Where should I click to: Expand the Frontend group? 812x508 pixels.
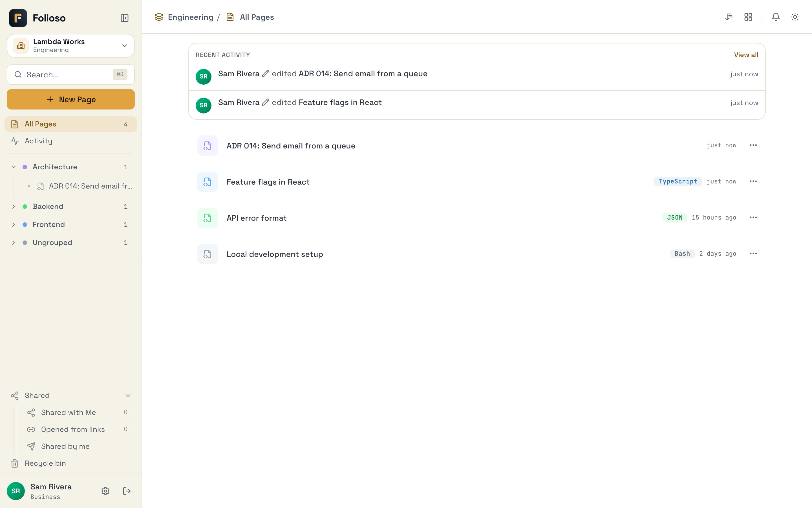click(x=14, y=224)
